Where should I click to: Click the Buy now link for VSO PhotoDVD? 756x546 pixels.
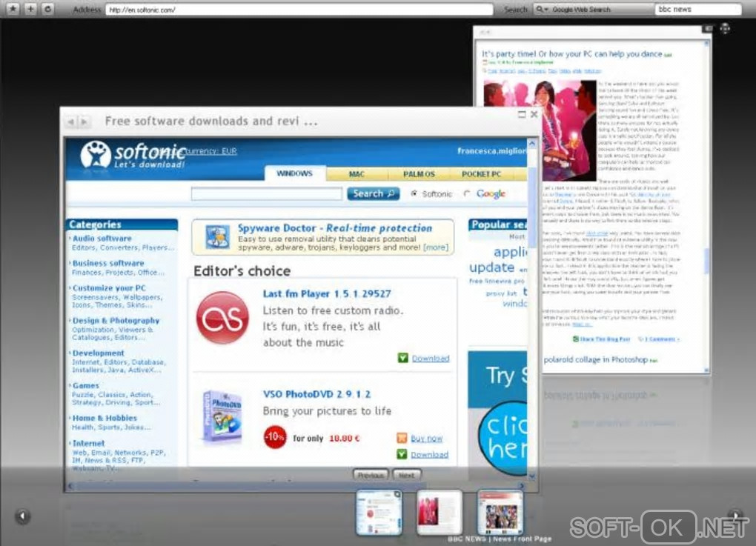(x=427, y=439)
